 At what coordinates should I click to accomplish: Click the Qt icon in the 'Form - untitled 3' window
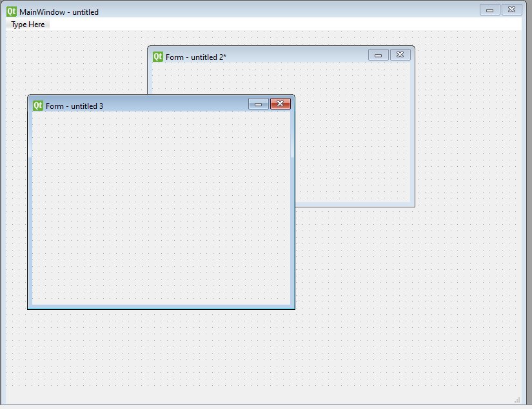pos(38,106)
